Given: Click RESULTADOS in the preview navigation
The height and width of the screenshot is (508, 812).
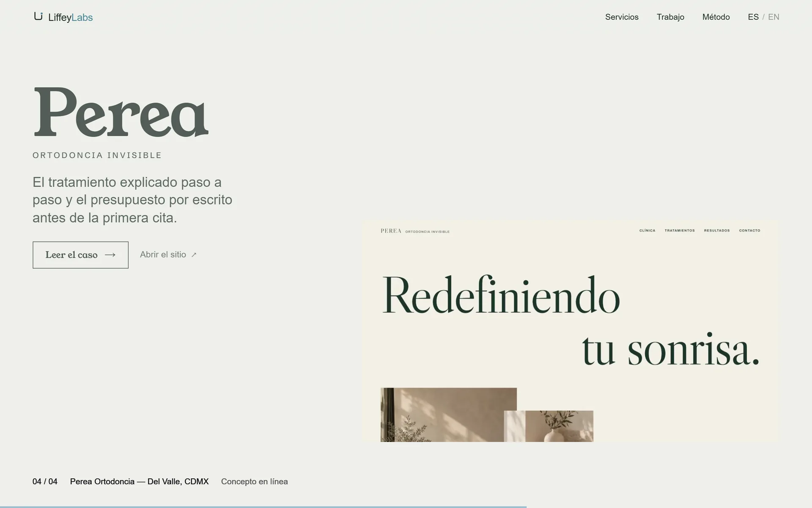Looking at the screenshot, I should tap(717, 231).
